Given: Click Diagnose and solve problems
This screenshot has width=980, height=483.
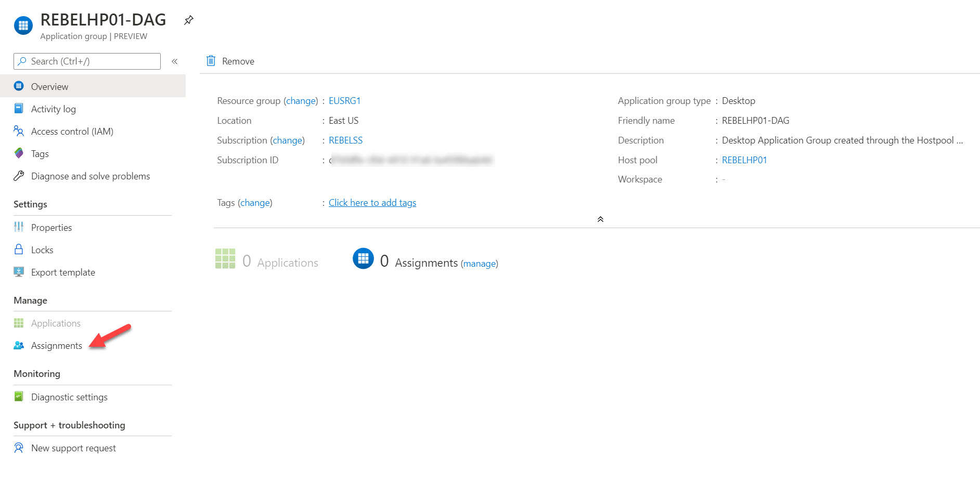Looking at the screenshot, I should tap(90, 176).
